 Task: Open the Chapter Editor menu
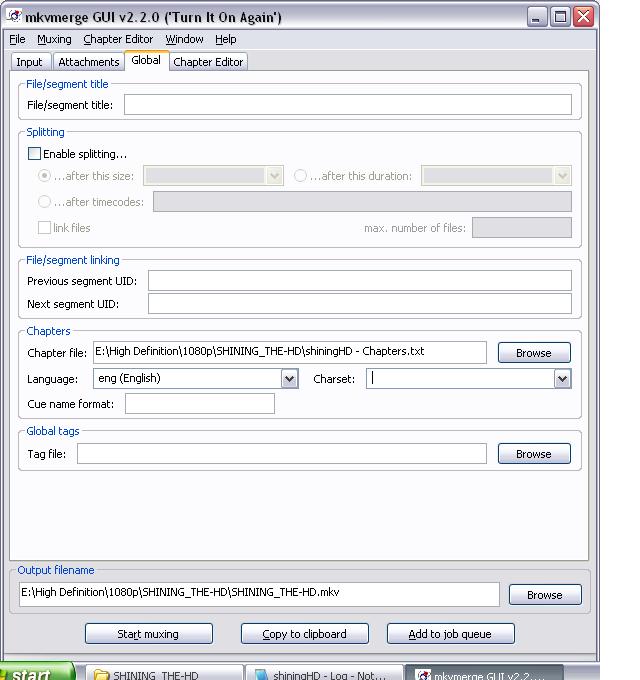(118, 39)
